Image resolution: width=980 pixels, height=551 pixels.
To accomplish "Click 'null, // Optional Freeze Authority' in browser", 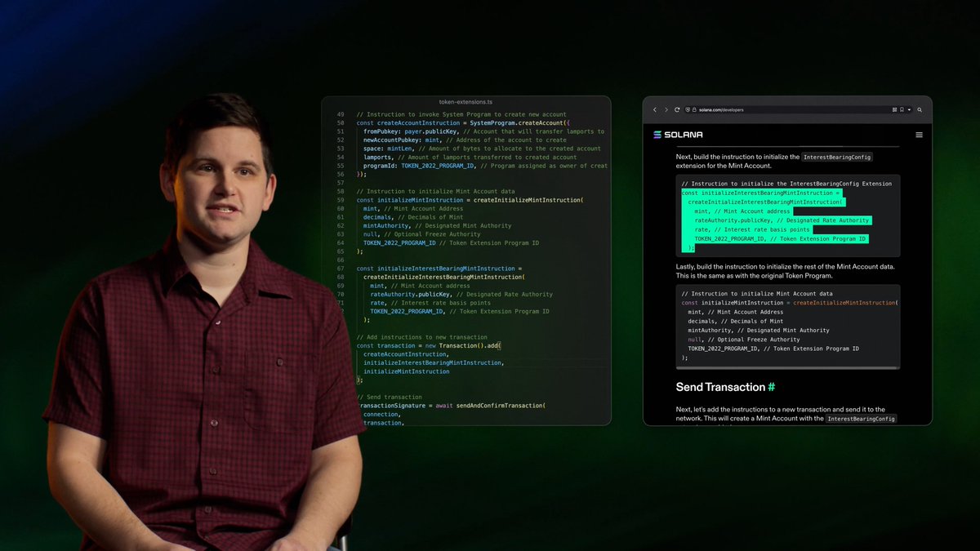I will click(x=744, y=340).
